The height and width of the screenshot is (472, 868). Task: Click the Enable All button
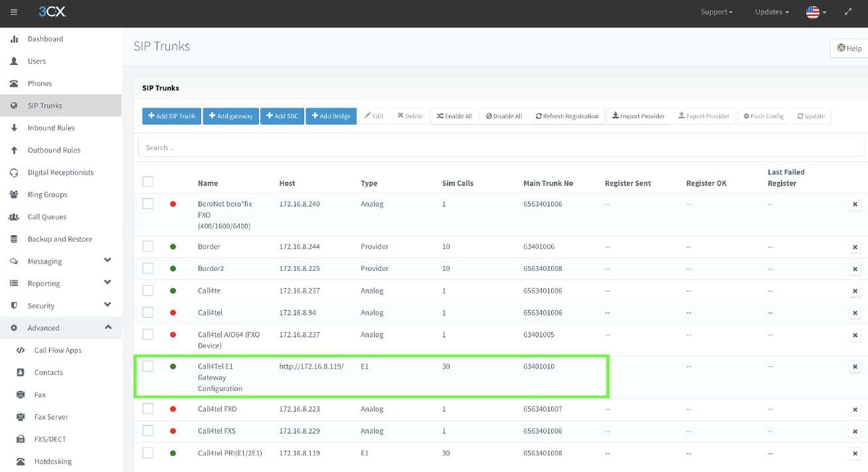tap(454, 116)
